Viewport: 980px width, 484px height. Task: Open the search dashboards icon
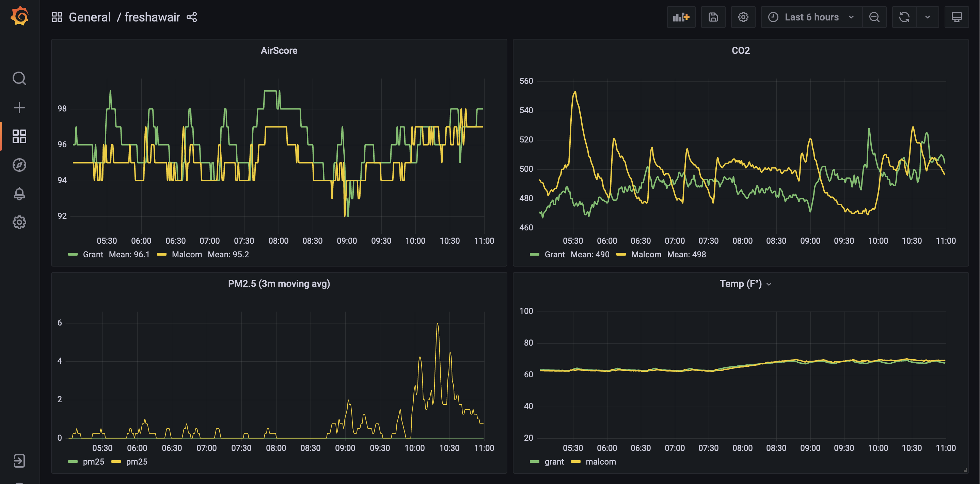pos(19,78)
